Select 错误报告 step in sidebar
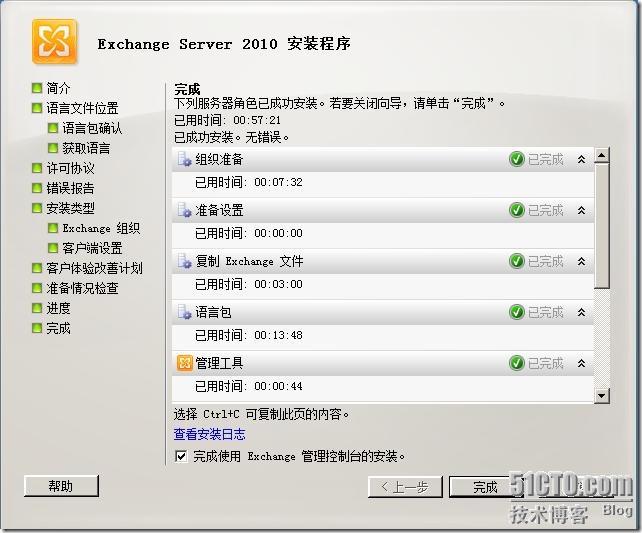 (x=70, y=188)
